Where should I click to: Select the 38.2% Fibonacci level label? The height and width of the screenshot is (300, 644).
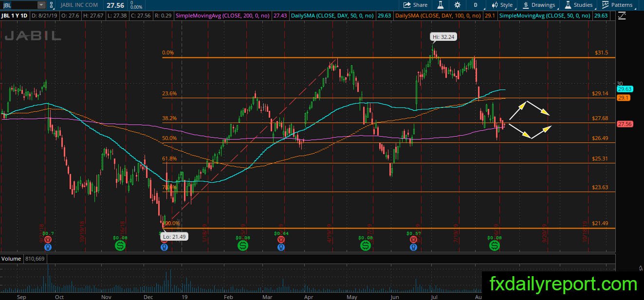coord(169,118)
